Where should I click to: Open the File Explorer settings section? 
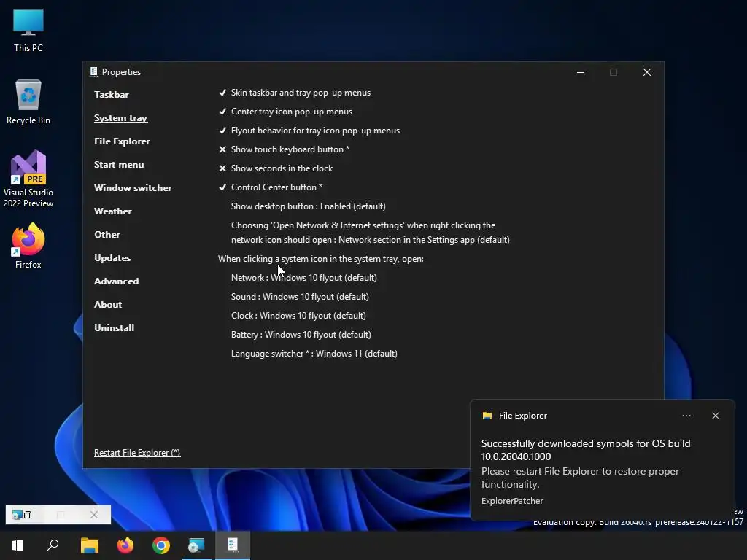pyautogui.click(x=122, y=141)
